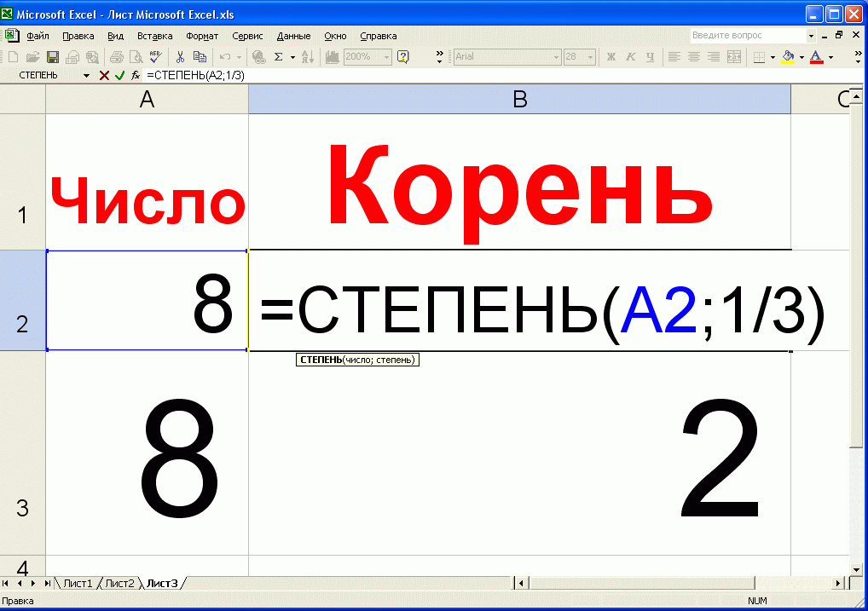Click the Open file folder icon
Viewport: 868px width, 611px height.
click(x=33, y=56)
